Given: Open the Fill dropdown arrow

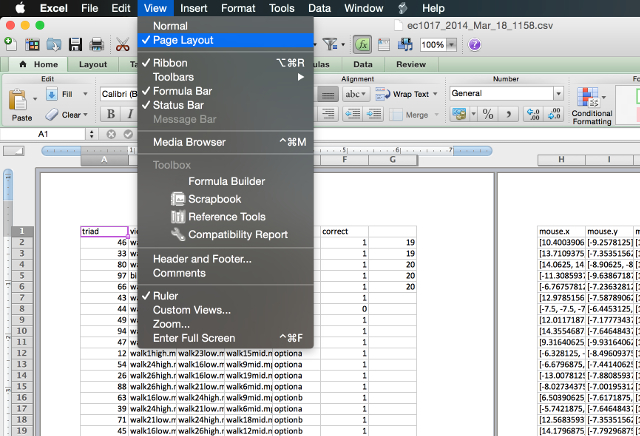Looking at the screenshot, I should pos(85,94).
